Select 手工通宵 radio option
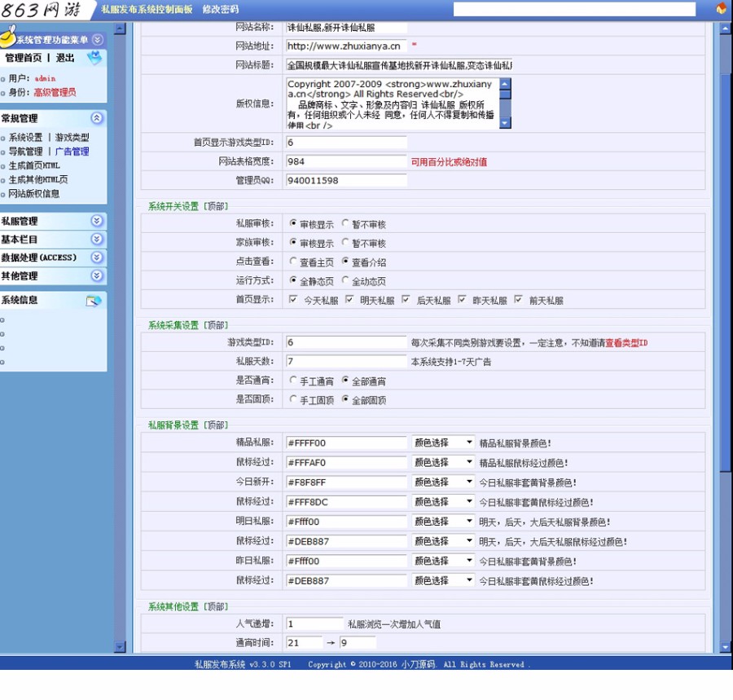733x700 pixels. [x=293, y=381]
